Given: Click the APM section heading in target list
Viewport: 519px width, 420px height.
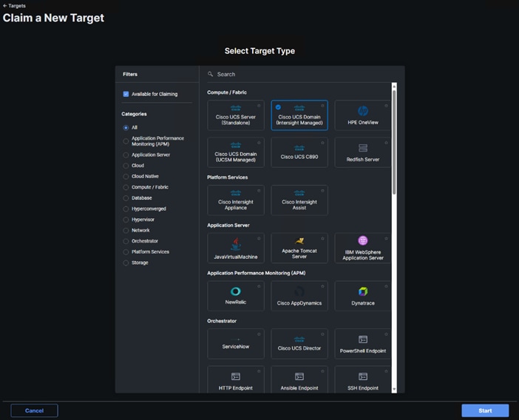Looking at the screenshot, I should pos(257,273).
